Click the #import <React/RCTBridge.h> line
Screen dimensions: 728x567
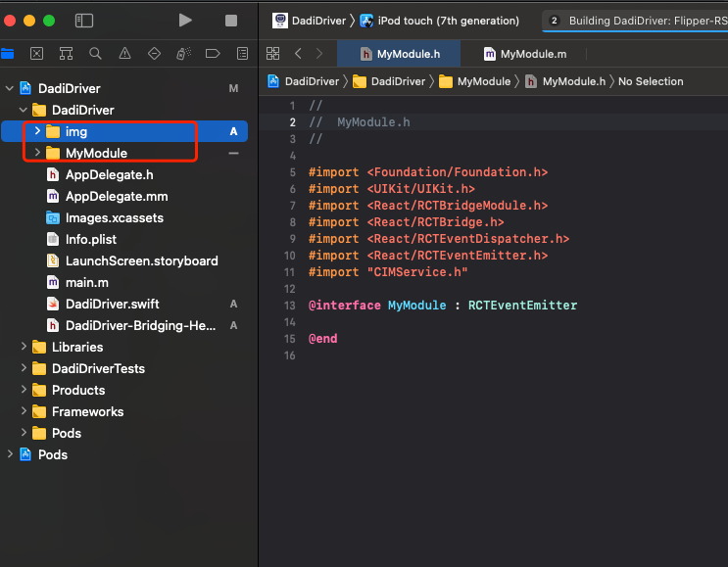[x=407, y=222]
